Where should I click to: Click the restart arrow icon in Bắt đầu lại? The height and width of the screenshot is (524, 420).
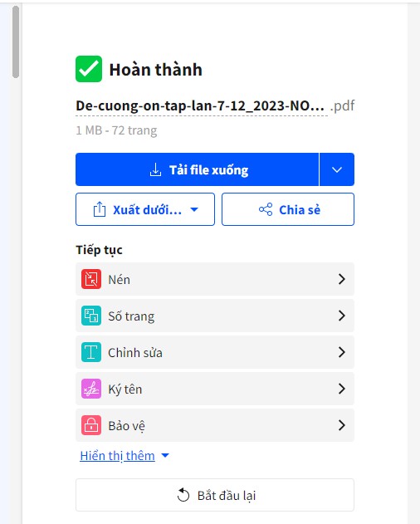183,495
